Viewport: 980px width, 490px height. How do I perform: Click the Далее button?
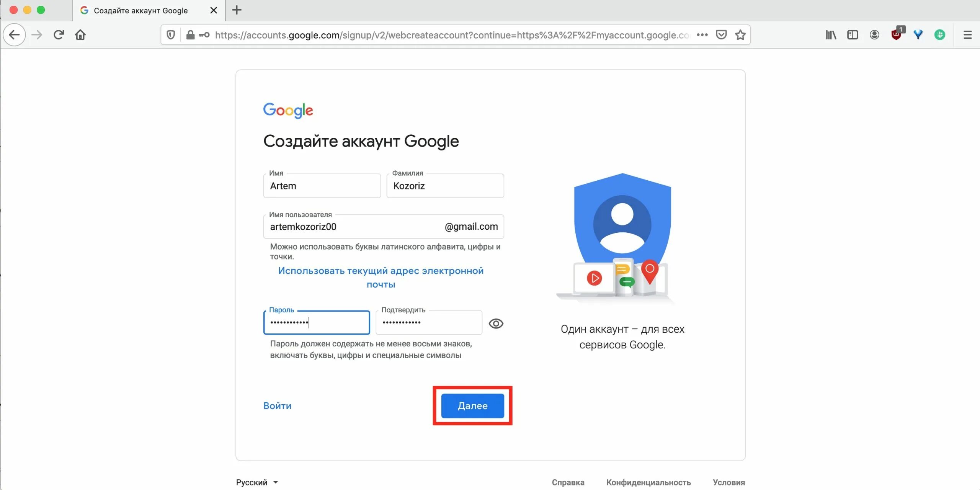point(473,406)
